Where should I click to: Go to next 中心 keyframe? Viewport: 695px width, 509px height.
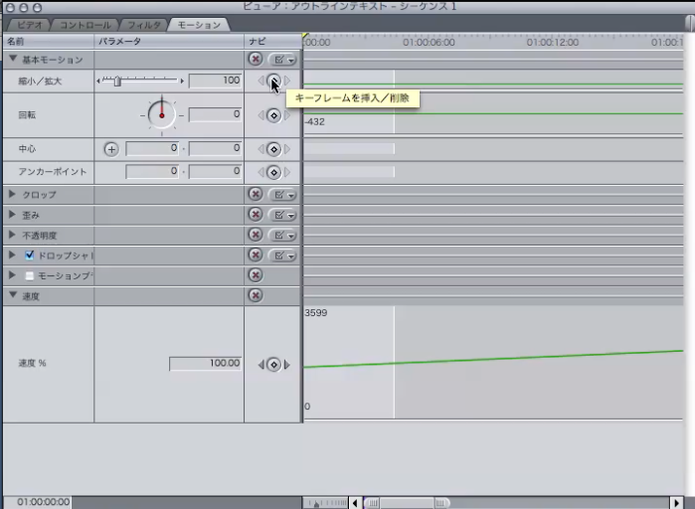click(x=287, y=149)
